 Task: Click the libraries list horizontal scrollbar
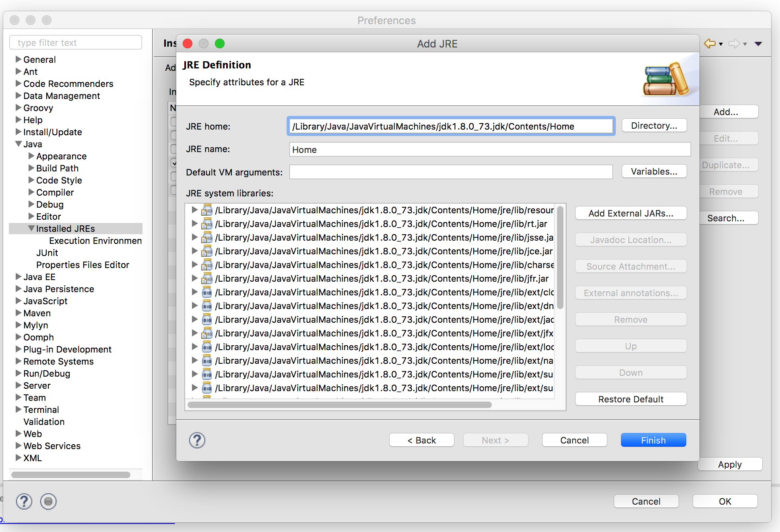(340, 405)
